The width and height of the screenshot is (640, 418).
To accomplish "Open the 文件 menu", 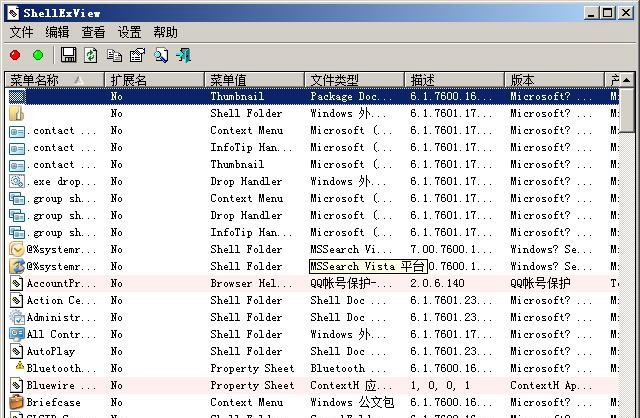I will click(x=21, y=32).
